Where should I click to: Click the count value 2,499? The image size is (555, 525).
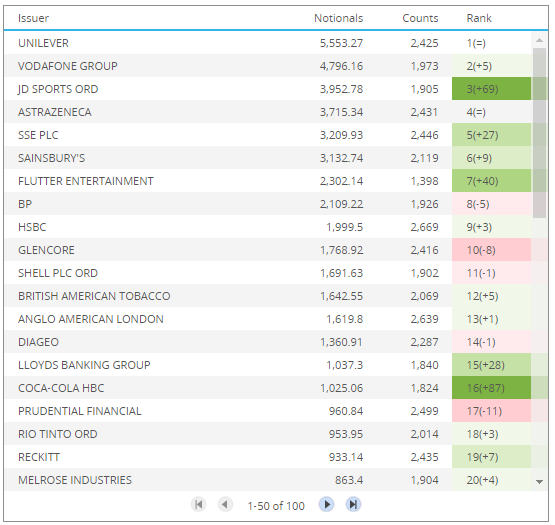tap(424, 411)
